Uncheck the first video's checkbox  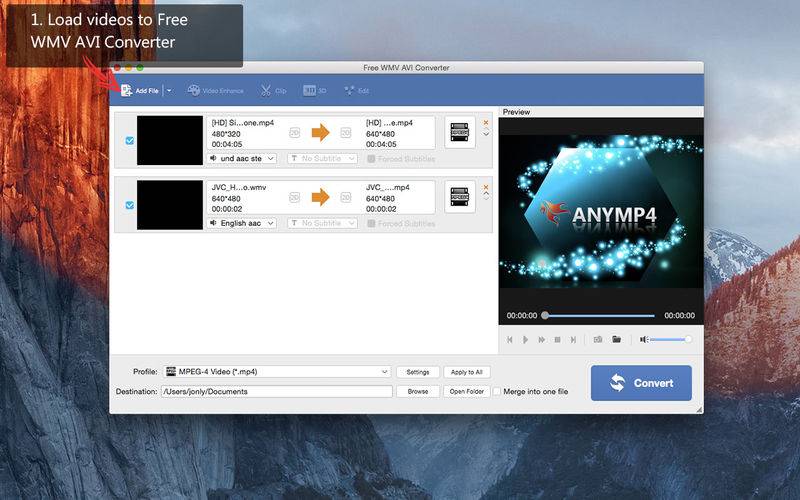(x=129, y=141)
